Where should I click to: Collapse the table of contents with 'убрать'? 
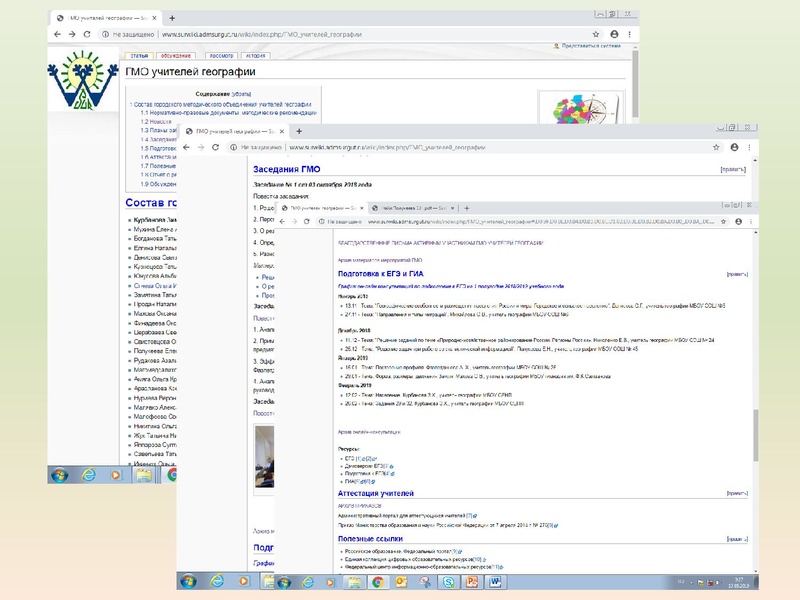point(240,93)
